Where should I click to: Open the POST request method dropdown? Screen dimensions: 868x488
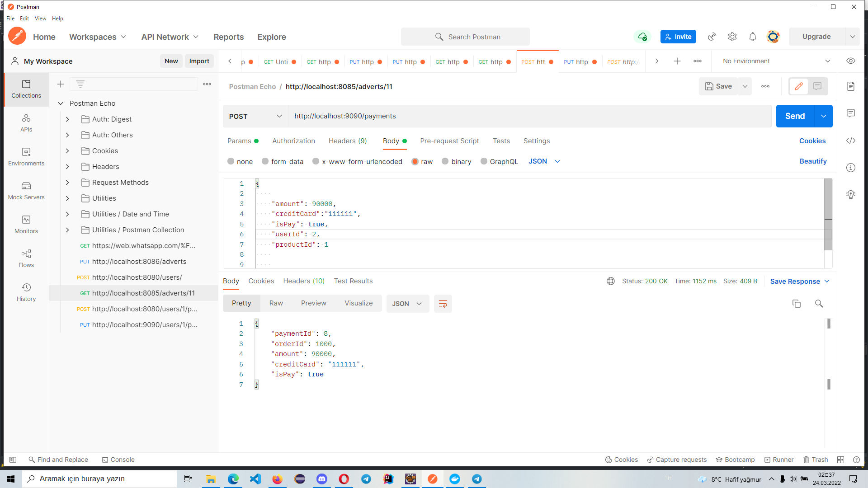pos(255,116)
